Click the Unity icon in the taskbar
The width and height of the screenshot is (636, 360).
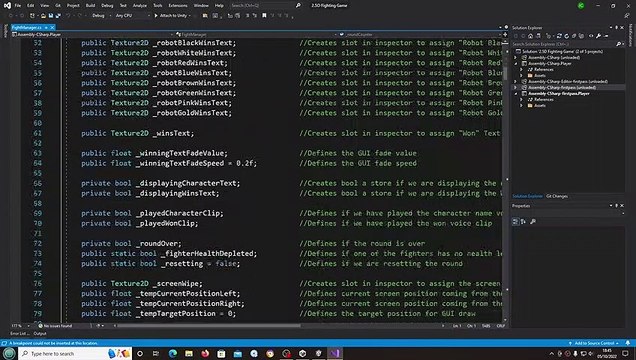pos(302,354)
